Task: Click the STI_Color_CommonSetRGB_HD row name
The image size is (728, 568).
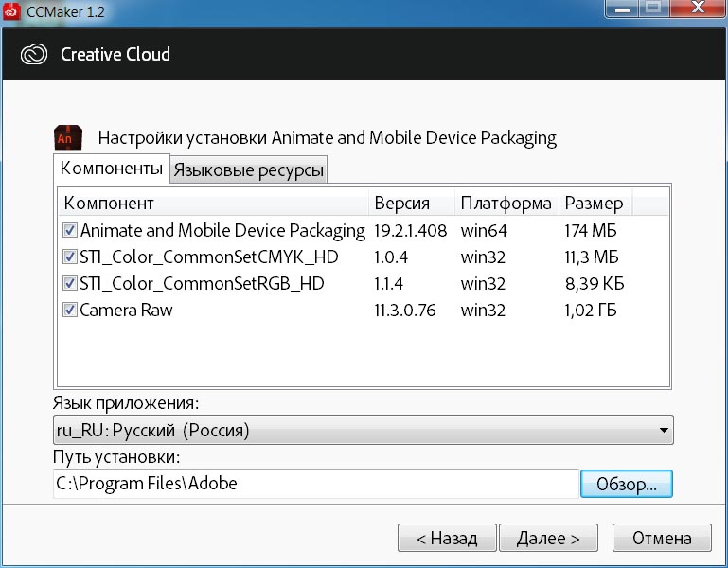Action: click(202, 283)
